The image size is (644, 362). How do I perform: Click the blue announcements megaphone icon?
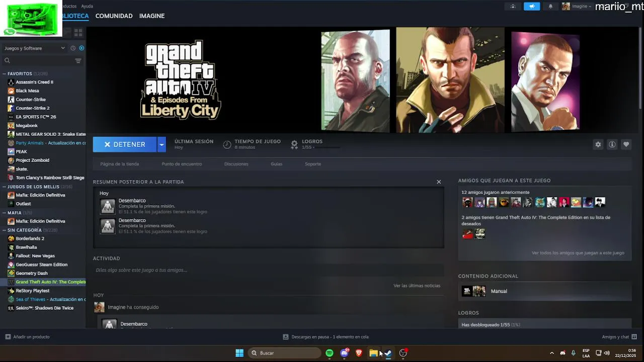tap(532, 6)
